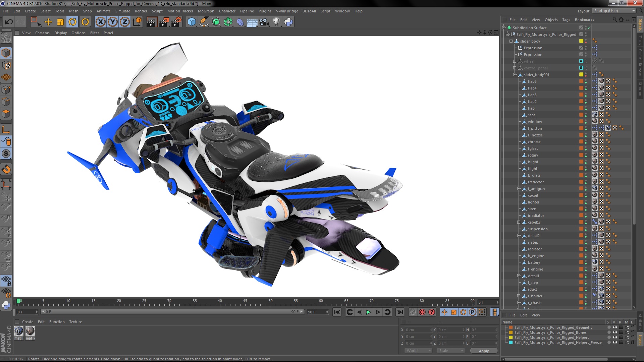Select the Move tool
The width and height of the screenshot is (644, 362).
(x=48, y=22)
